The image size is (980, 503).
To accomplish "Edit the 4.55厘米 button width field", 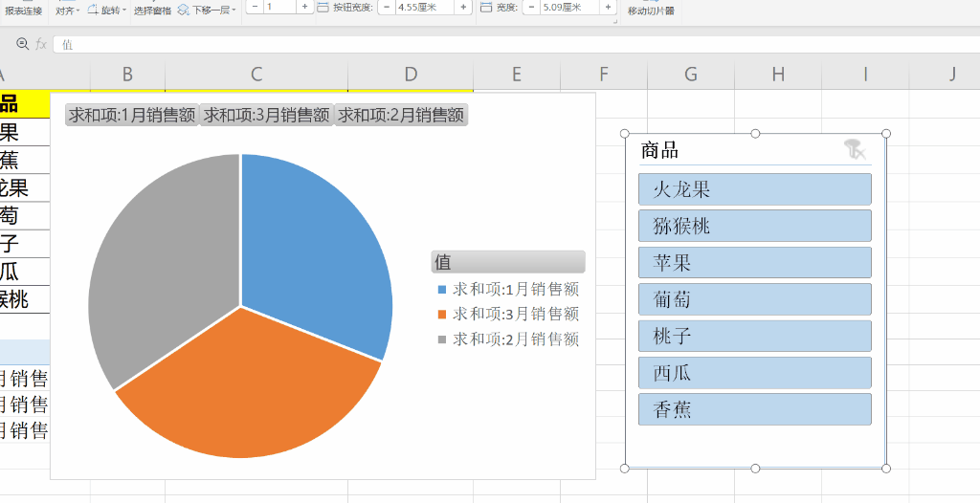I will [425, 7].
